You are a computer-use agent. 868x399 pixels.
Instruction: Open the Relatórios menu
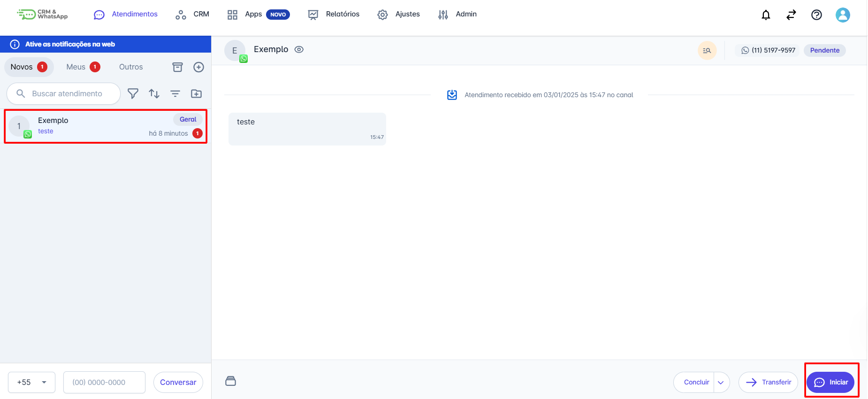pos(334,15)
